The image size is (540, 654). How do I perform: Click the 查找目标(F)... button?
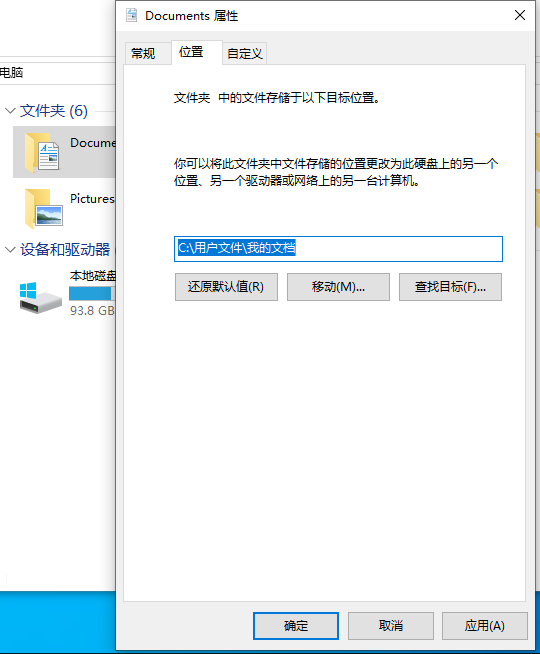[450, 287]
